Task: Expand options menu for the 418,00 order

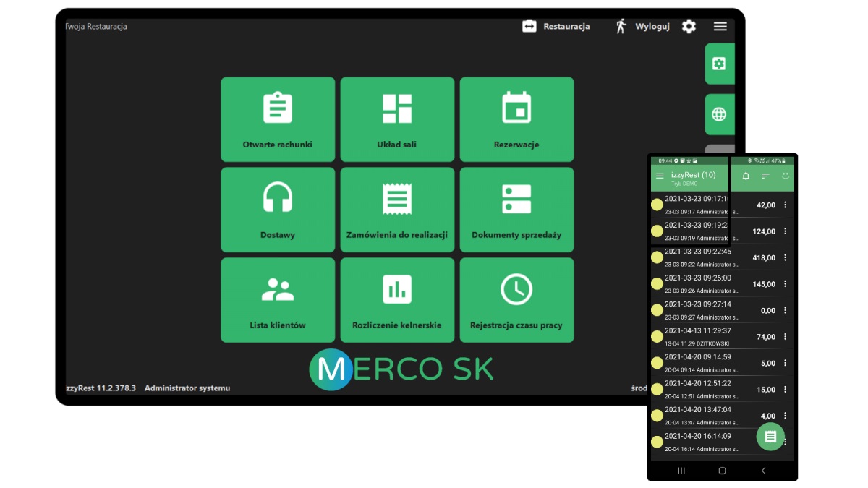Action: coord(786,258)
